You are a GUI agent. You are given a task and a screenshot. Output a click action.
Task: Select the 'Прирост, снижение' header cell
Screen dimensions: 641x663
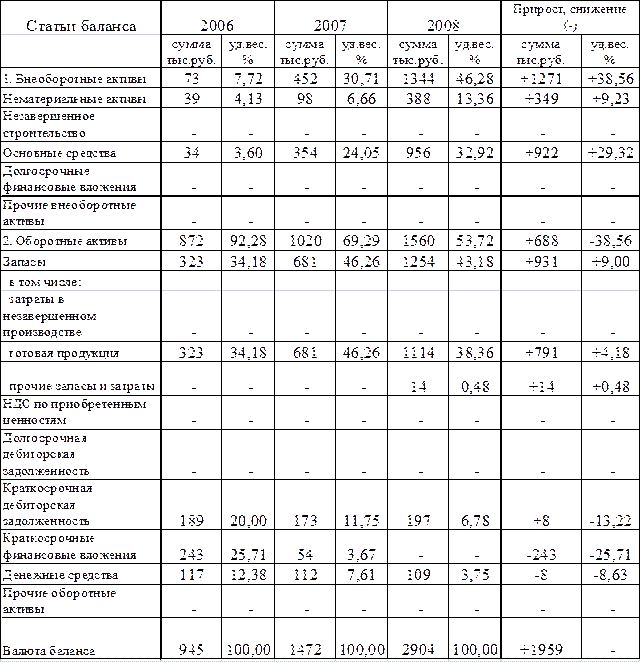[x=570, y=18]
